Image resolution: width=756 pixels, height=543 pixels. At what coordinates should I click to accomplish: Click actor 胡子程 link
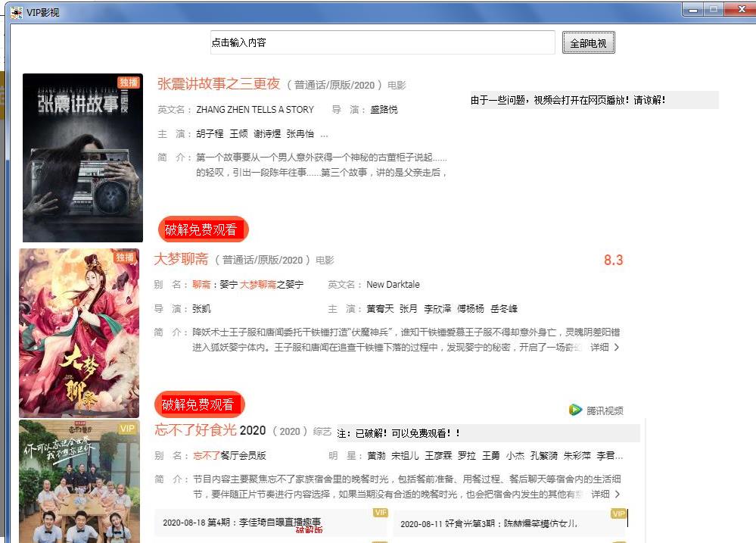coord(210,134)
